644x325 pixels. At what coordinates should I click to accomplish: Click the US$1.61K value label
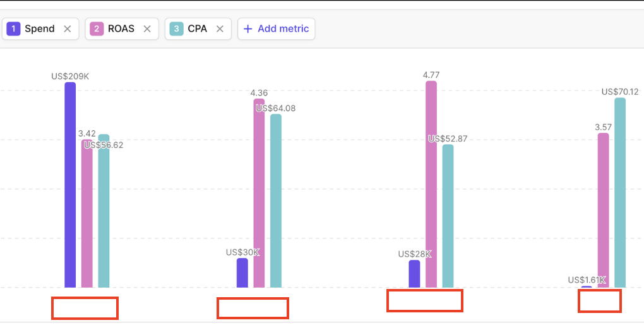click(587, 279)
